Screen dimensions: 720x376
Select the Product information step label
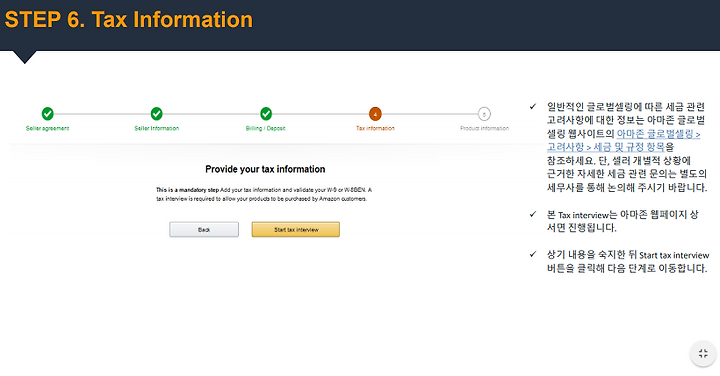[x=484, y=129]
